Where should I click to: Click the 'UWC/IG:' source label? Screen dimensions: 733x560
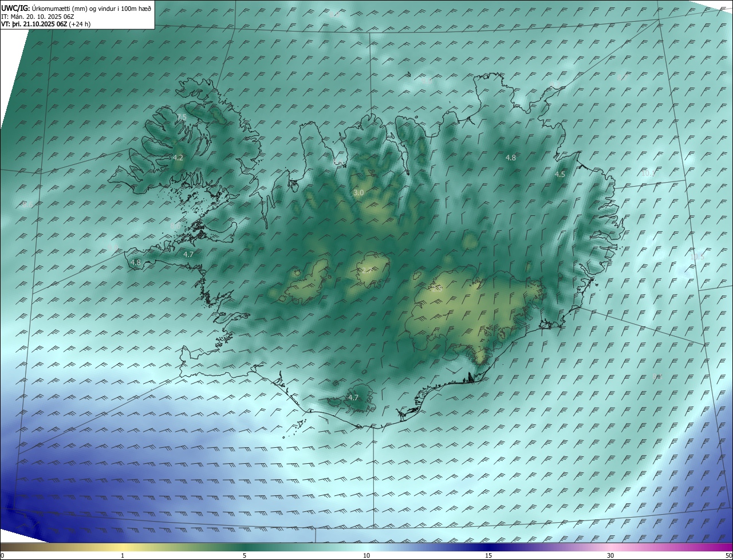click(x=16, y=9)
